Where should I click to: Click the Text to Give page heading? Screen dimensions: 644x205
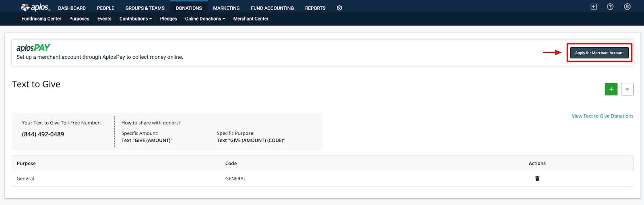[x=36, y=84]
